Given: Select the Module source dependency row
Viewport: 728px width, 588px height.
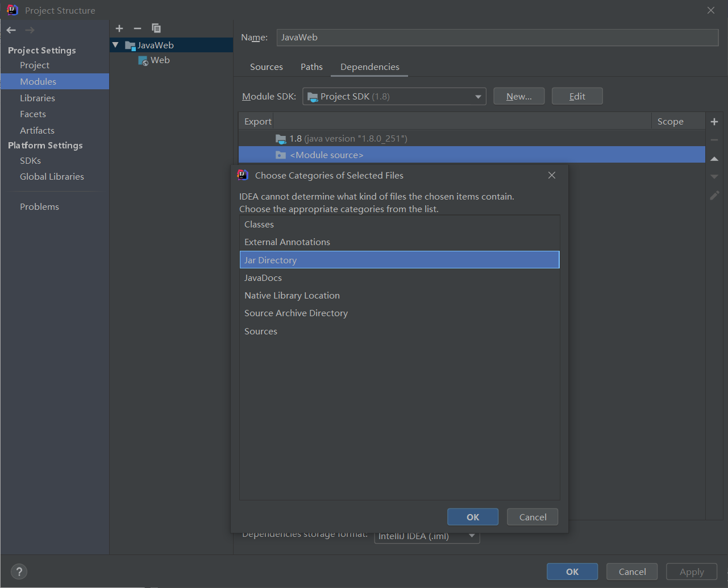Looking at the screenshot, I should tap(472, 155).
